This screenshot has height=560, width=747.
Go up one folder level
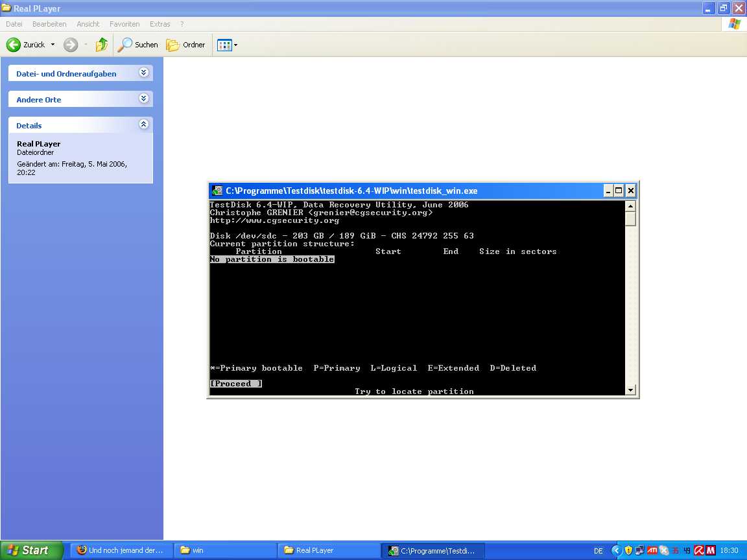click(101, 45)
